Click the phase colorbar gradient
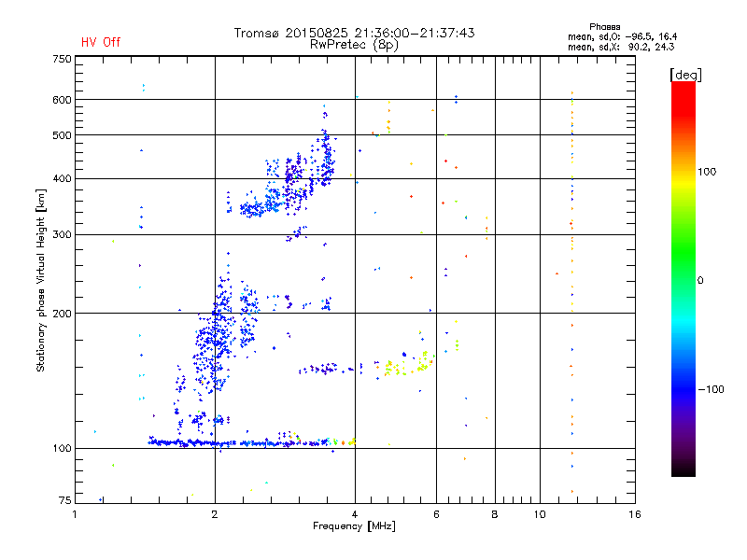 click(x=684, y=279)
